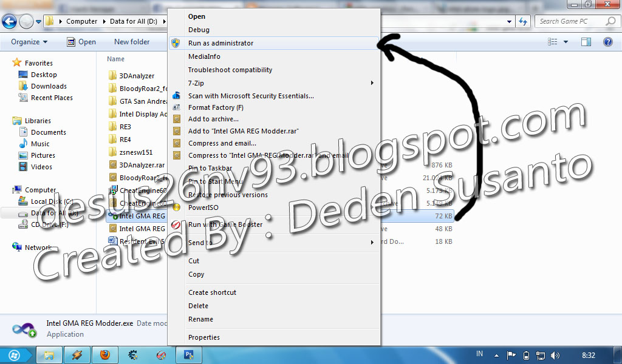Open the Music library

pos(40,144)
